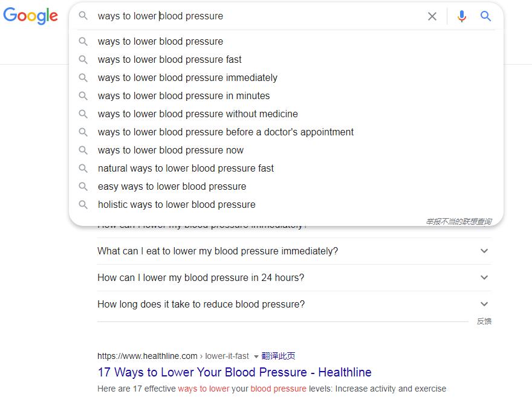Open '17 Ways to Lower Your Blood Pressure' result
Image resolution: width=532 pixels, height=397 pixels.
[235, 372]
